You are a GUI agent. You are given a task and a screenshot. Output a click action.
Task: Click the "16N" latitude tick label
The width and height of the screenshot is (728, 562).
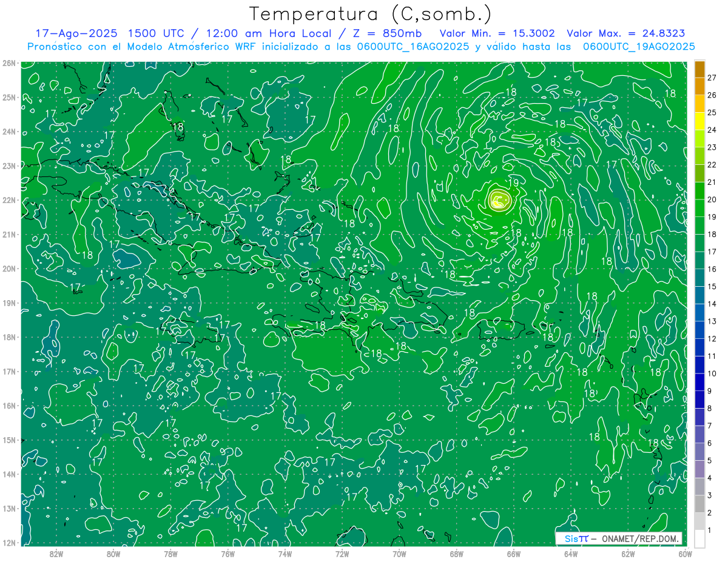click(8, 406)
